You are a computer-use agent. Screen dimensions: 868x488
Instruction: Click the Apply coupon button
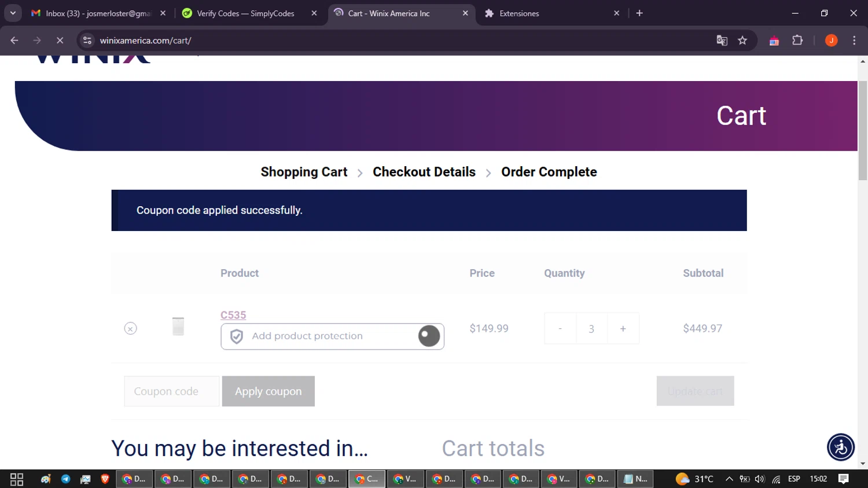coord(269,391)
